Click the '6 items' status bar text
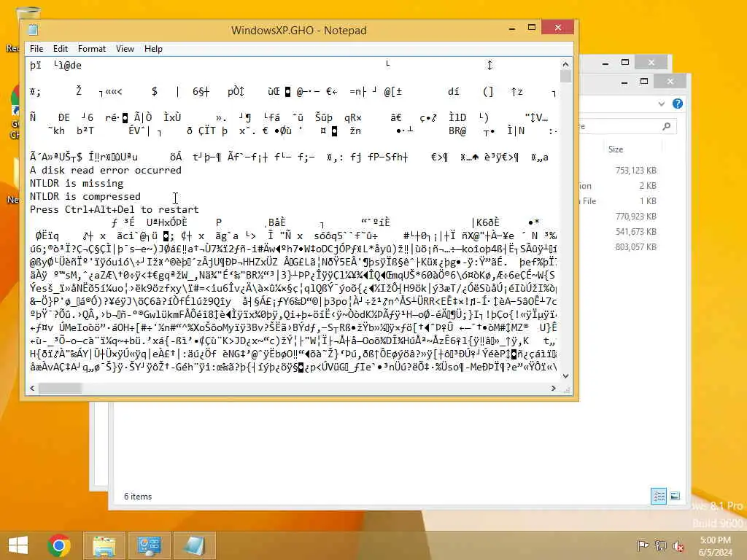This screenshot has width=747, height=560. tap(138, 496)
